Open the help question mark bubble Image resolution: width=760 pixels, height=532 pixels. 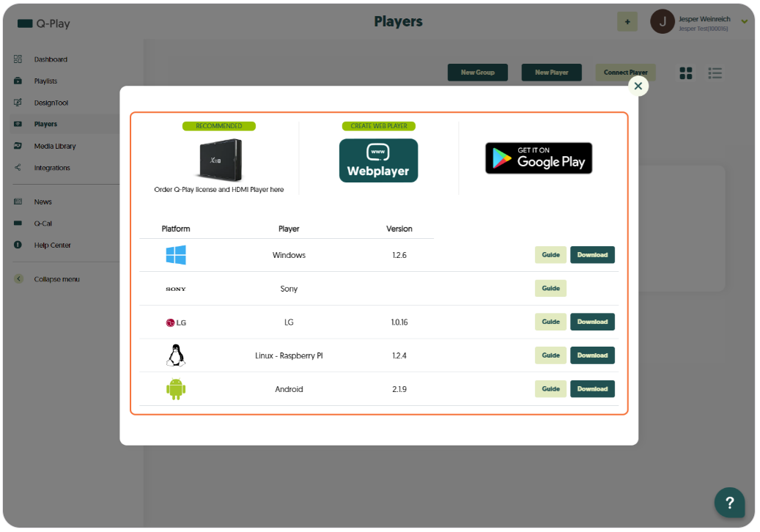click(x=729, y=503)
